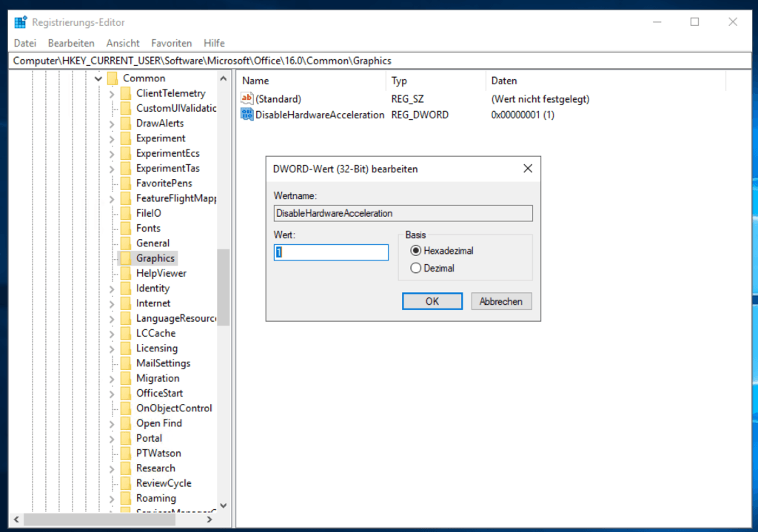758x532 pixels.
Task: Expand the Internet node
Action: pos(112,303)
